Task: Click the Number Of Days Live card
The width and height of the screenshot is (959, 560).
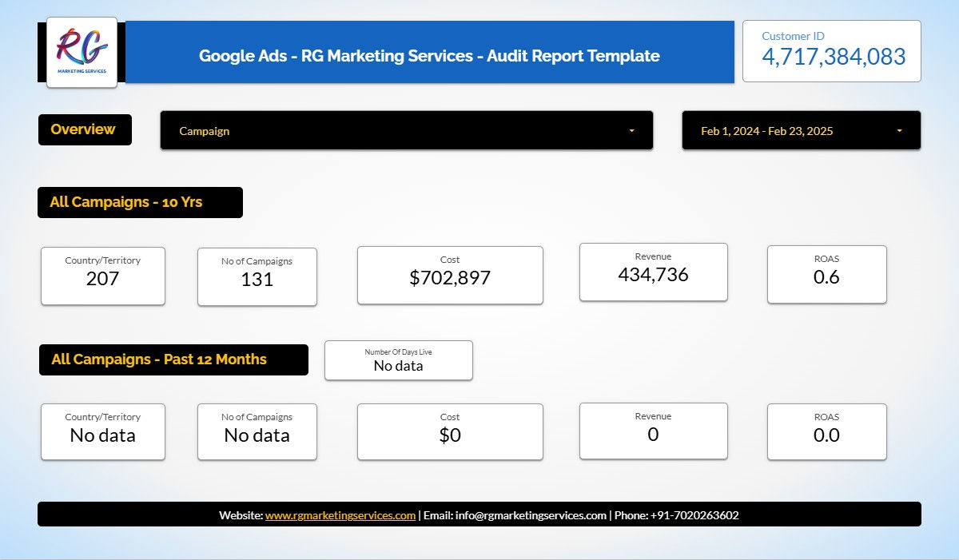Action: 398,359
